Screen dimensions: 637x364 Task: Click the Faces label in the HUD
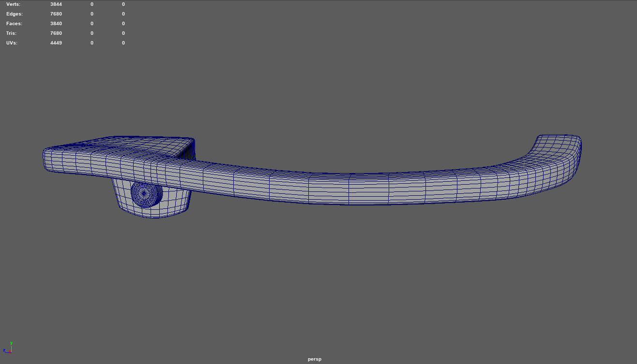pos(14,23)
